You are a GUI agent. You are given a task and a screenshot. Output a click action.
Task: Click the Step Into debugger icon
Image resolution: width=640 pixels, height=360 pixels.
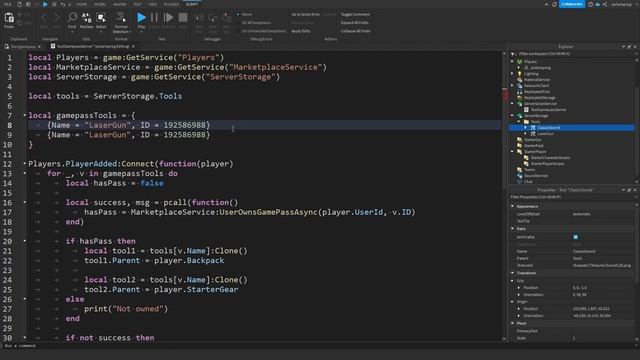tap(199, 18)
